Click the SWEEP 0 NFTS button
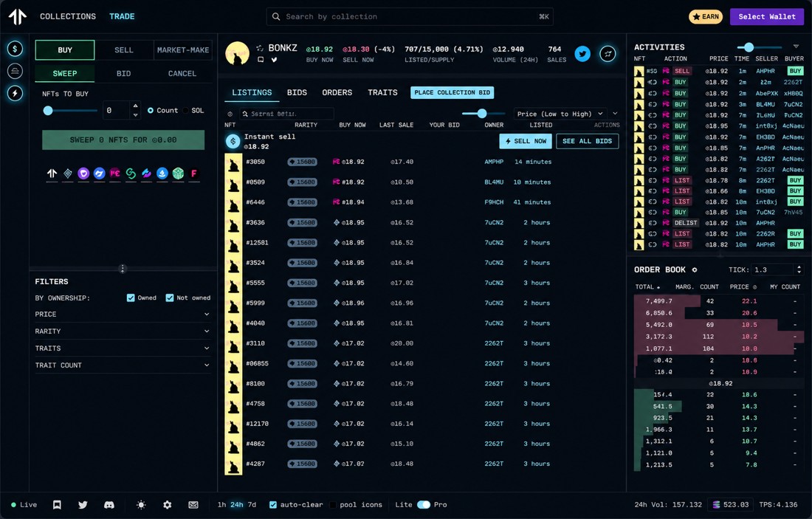The image size is (812, 519). coord(123,140)
